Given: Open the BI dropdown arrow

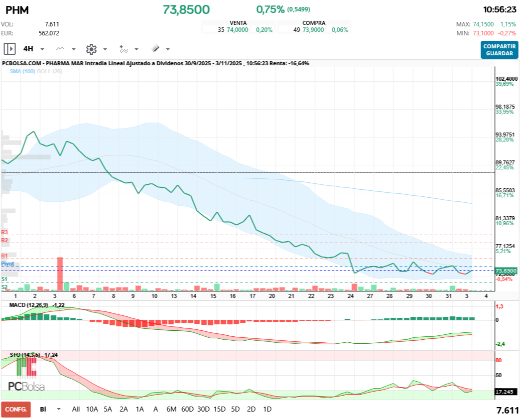Looking at the screenshot, I should 59,409.
